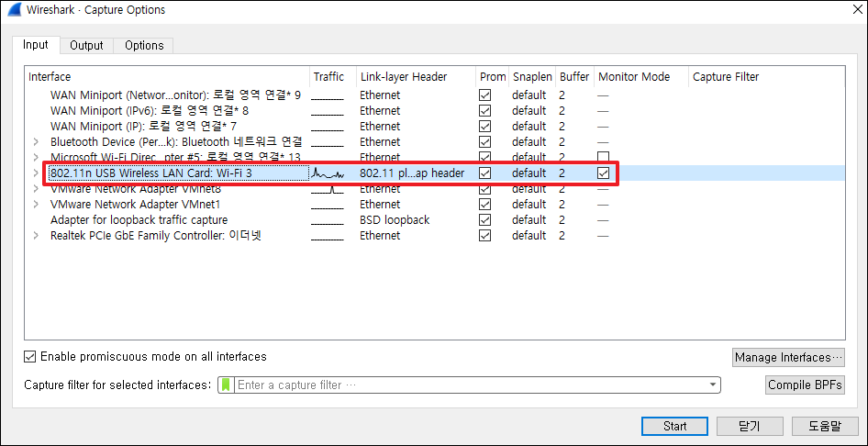This screenshot has width=868, height=446.
Task: Click the Capture Filter column header
Action: tap(767, 77)
